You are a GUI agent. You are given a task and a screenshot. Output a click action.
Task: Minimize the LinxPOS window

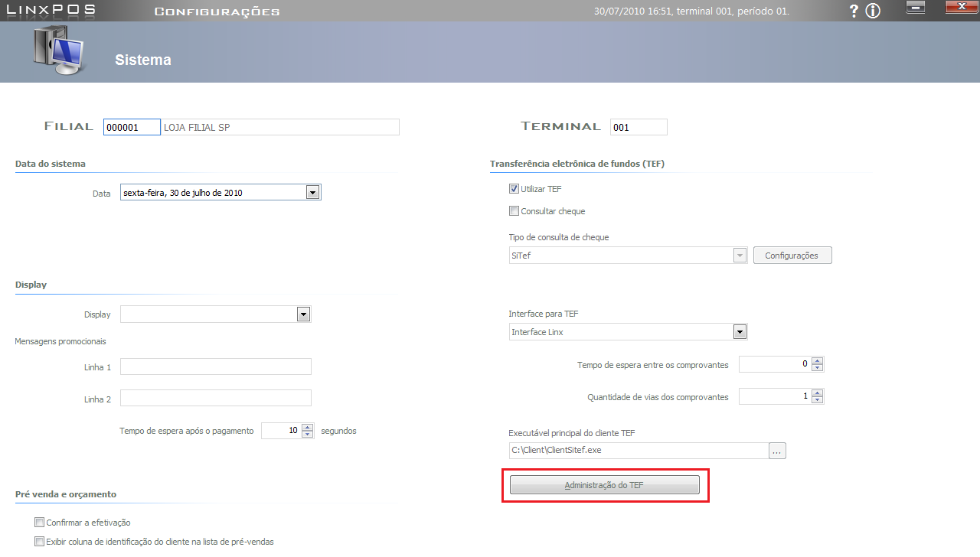point(915,7)
